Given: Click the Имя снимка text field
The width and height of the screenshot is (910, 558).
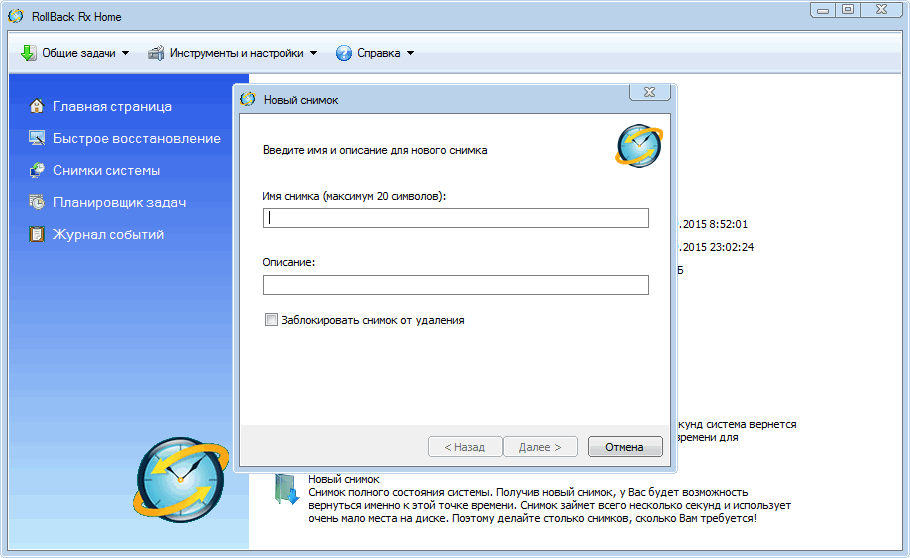Looking at the screenshot, I should click(455, 218).
